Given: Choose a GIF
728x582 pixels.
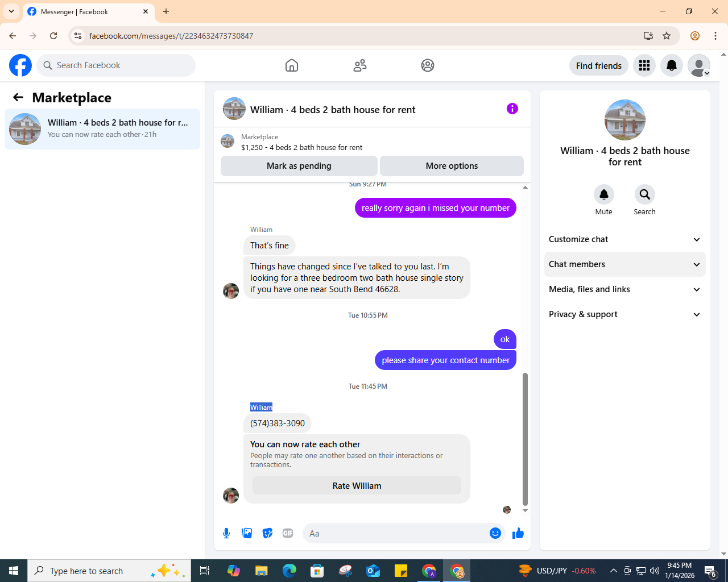Looking at the screenshot, I should 288,533.
